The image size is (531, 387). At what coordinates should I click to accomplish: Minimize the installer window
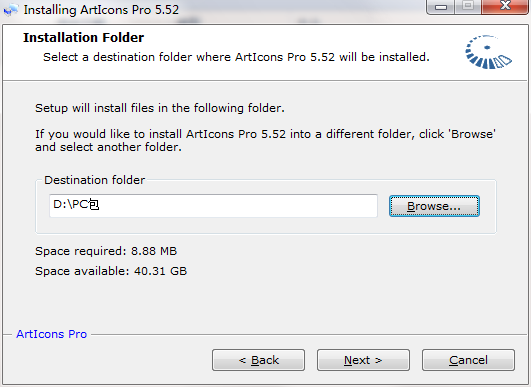coord(441,7)
